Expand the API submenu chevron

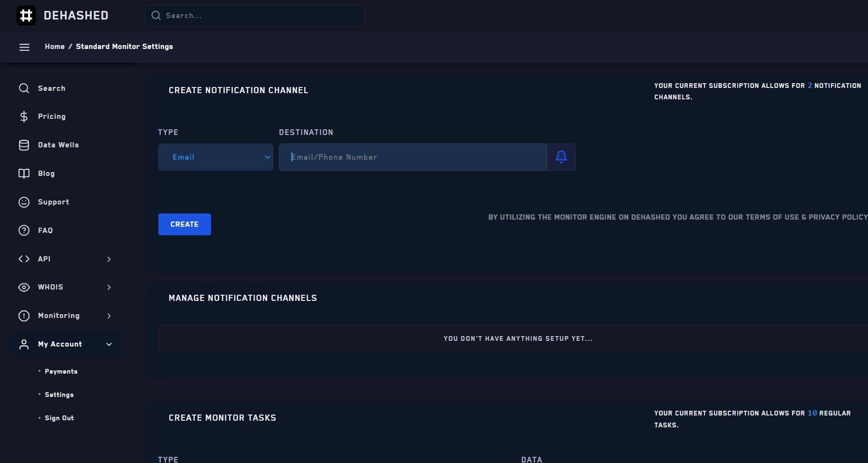(x=109, y=259)
